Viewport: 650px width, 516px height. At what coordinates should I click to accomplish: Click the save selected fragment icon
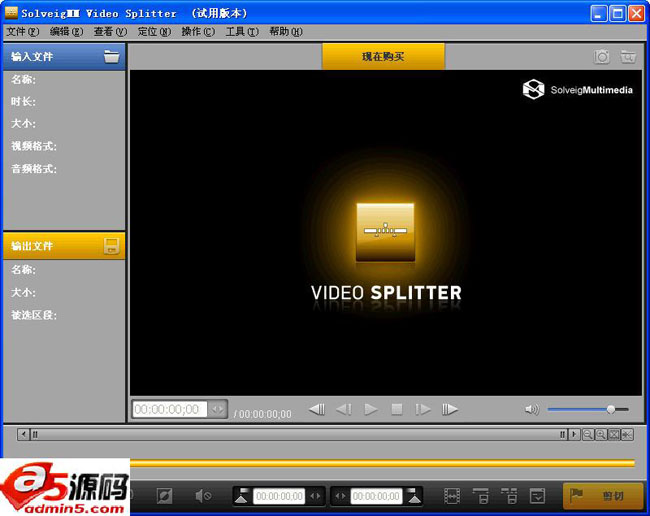click(x=481, y=496)
